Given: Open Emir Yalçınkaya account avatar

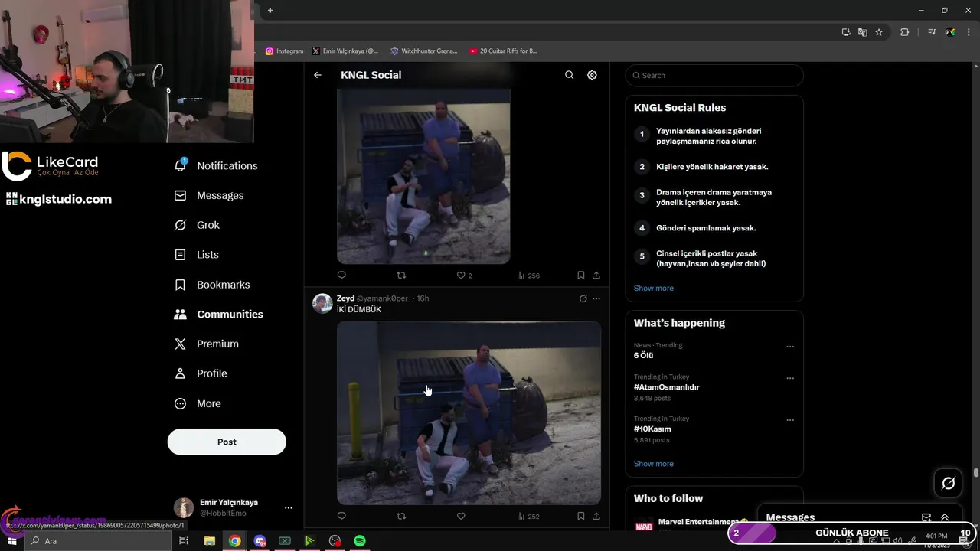Looking at the screenshot, I should tap(184, 507).
